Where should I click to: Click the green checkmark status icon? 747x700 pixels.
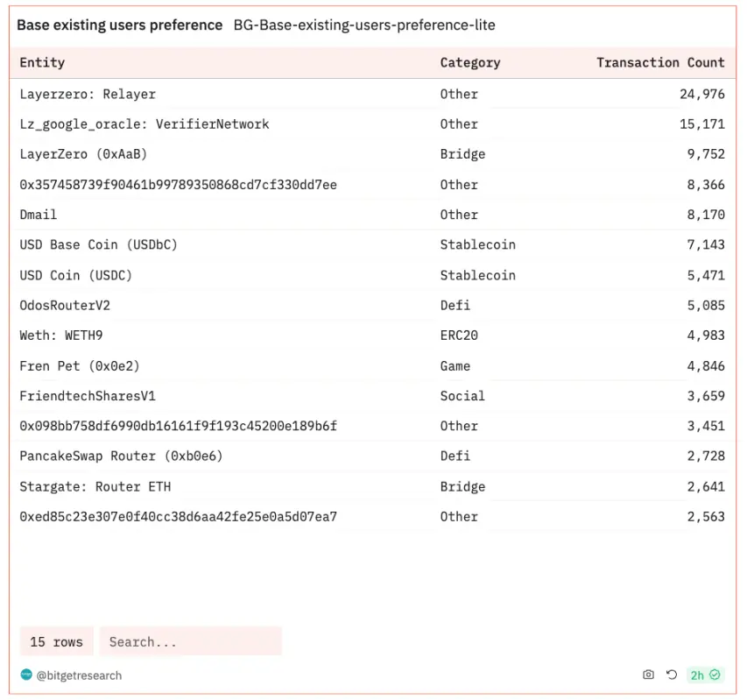point(715,675)
